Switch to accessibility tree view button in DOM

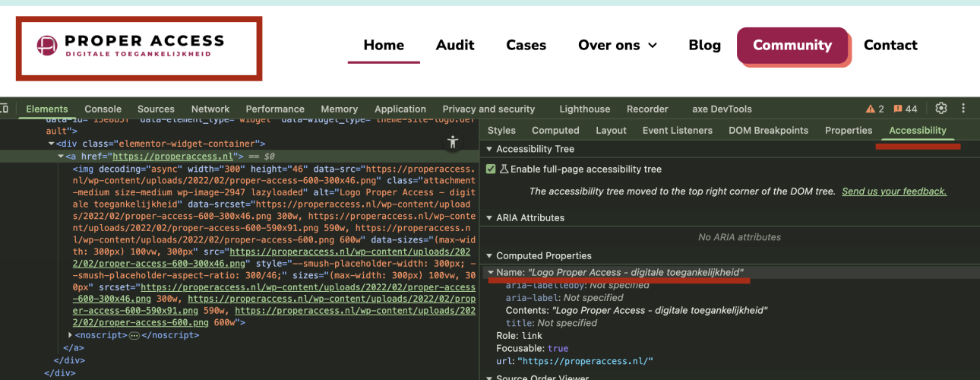[454, 141]
